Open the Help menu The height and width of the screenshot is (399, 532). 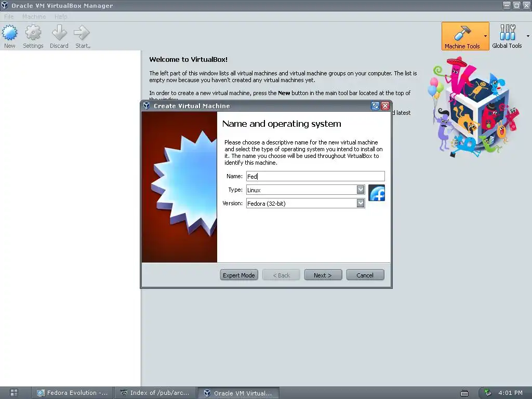[x=61, y=17]
